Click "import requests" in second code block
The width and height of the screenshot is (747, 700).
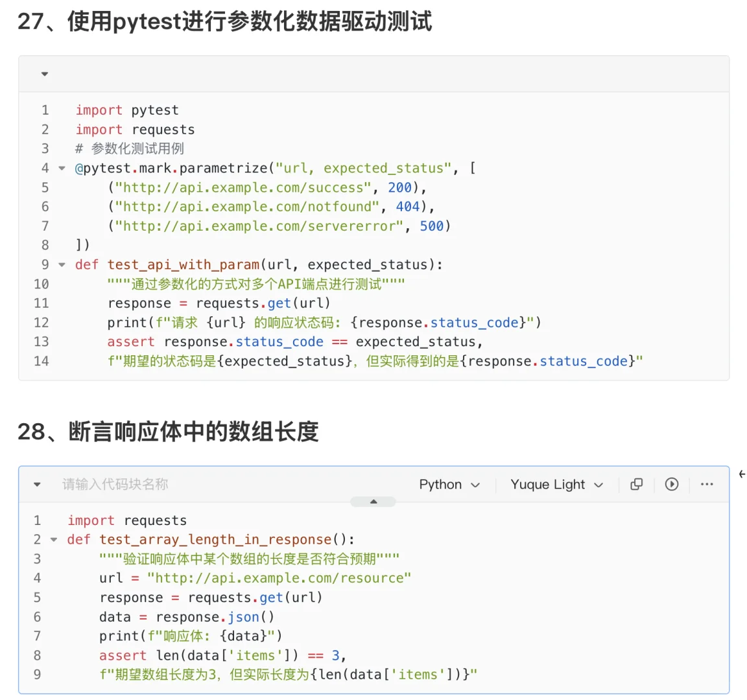coord(127,520)
